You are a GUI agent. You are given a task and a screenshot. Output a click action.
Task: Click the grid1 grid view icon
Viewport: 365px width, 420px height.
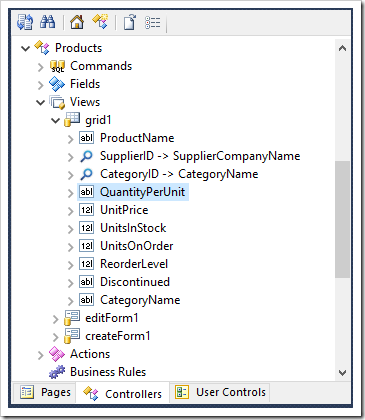pyautogui.click(x=72, y=120)
